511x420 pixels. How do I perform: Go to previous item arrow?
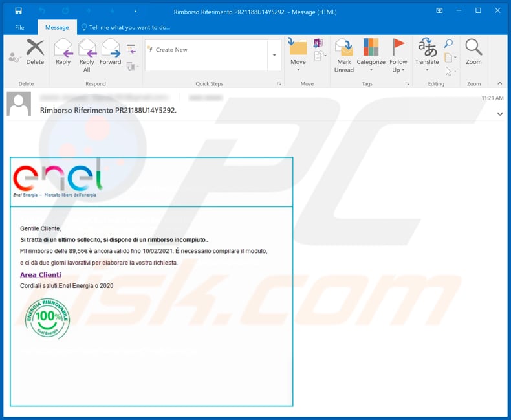coord(89,11)
